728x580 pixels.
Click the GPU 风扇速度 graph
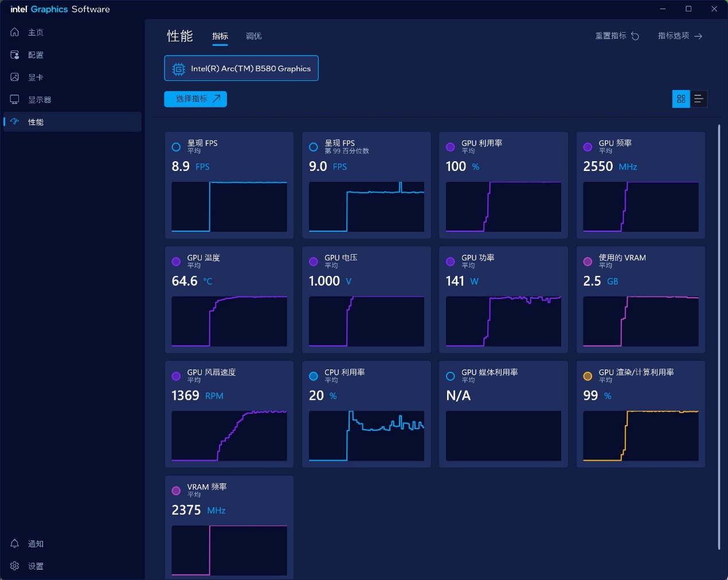[229, 436]
